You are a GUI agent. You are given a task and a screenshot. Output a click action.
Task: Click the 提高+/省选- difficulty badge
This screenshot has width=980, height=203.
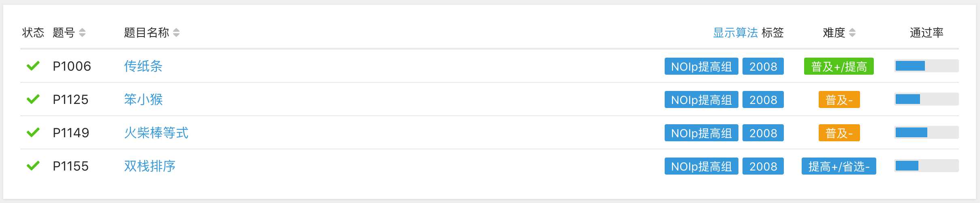pyautogui.click(x=839, y=166)
